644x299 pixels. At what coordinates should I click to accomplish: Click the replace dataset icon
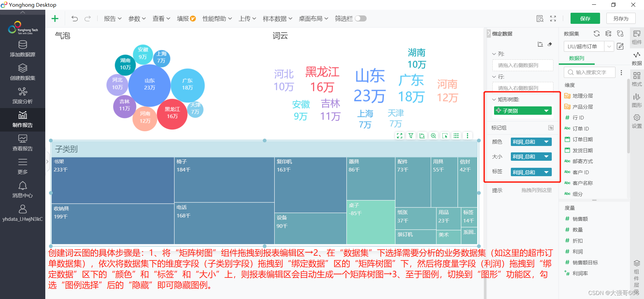pyautogui.click(x=620, y=34)
